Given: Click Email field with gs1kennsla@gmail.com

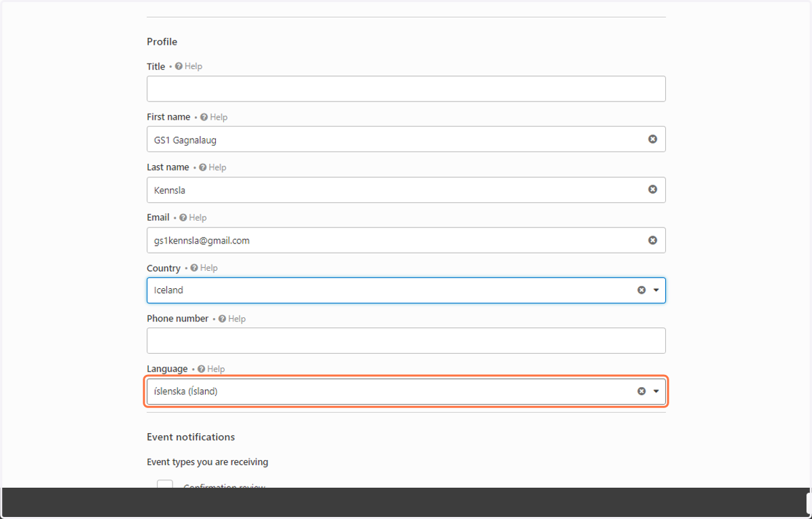Looking at the screenshot, I should (406, 240).
